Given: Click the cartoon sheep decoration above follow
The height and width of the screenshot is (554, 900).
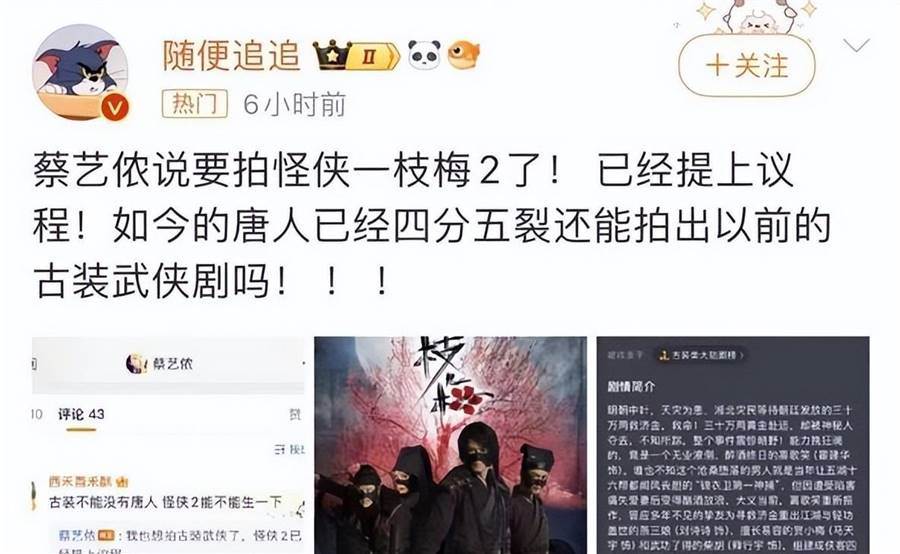Looking at the screenshot, I should [753, 17].
